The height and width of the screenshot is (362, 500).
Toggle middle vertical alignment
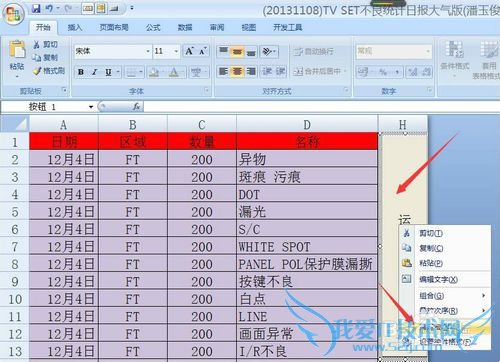[x=237, y=51]
